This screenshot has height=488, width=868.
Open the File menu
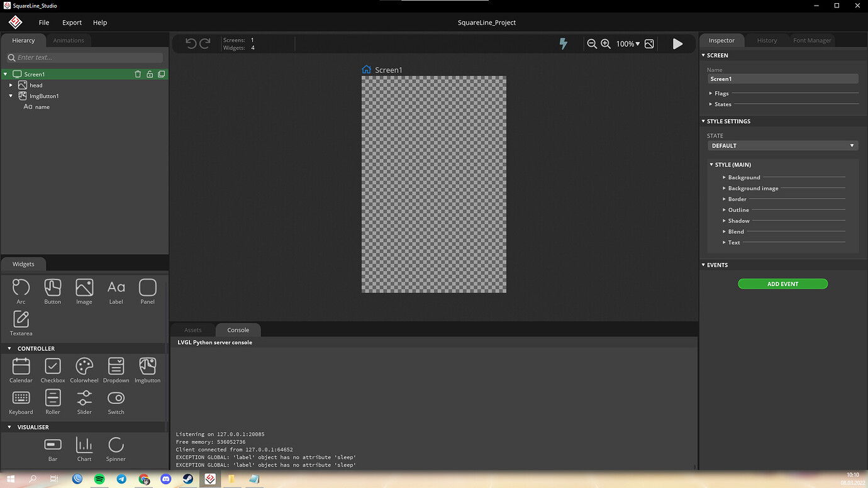44,23
